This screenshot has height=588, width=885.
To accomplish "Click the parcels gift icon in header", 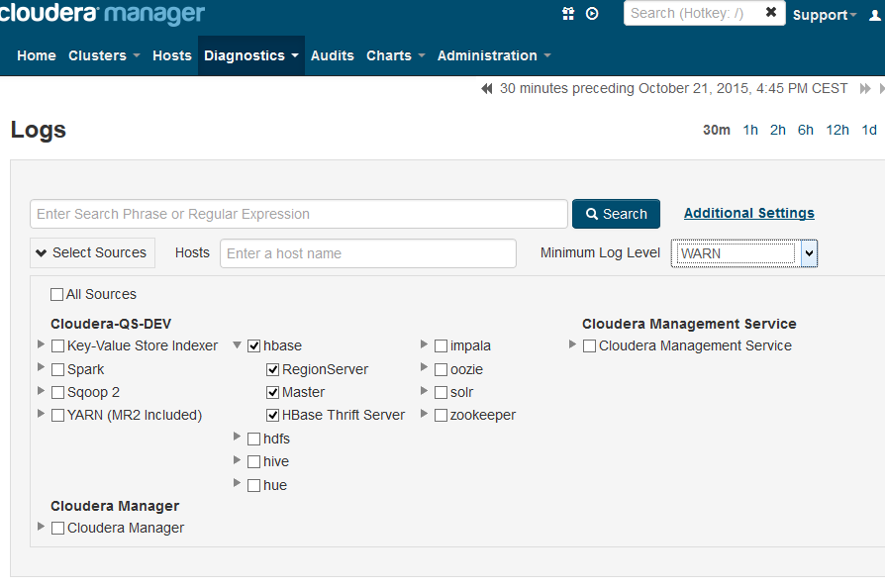I will tap(568, 14).
